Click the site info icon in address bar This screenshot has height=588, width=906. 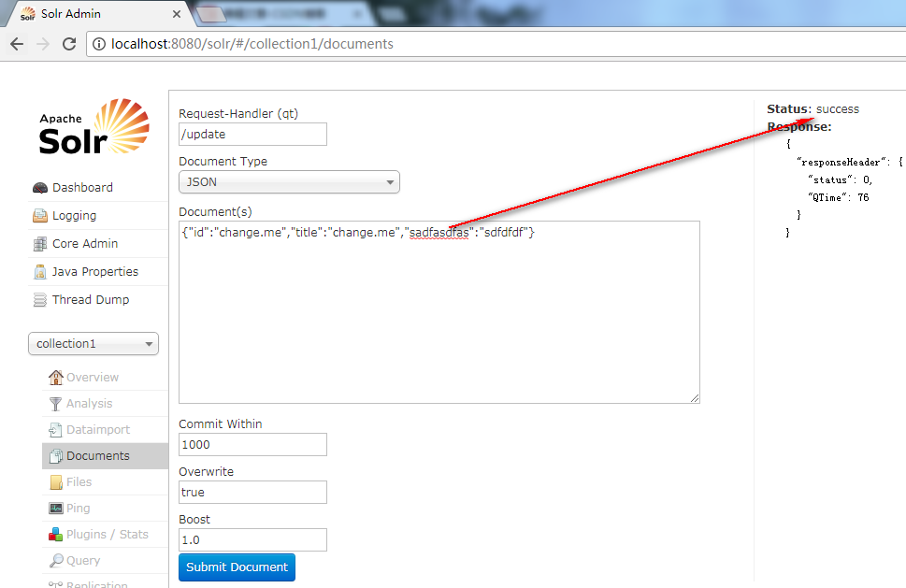[x=99, y=44]
